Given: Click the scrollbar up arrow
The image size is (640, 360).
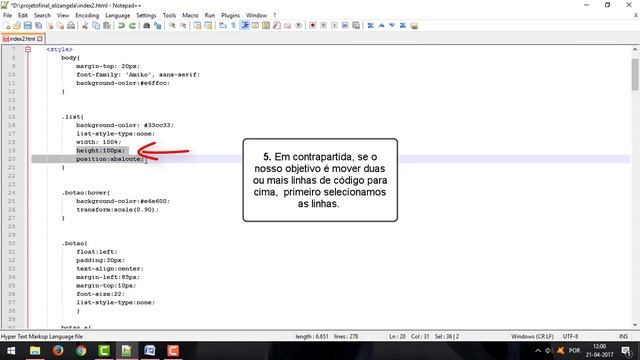Looking at the screenshot, I should tap(635, 49).
